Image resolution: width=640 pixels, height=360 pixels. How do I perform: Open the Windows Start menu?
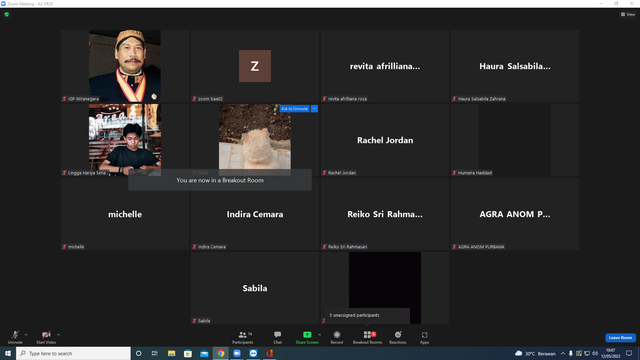click(8, 353)
